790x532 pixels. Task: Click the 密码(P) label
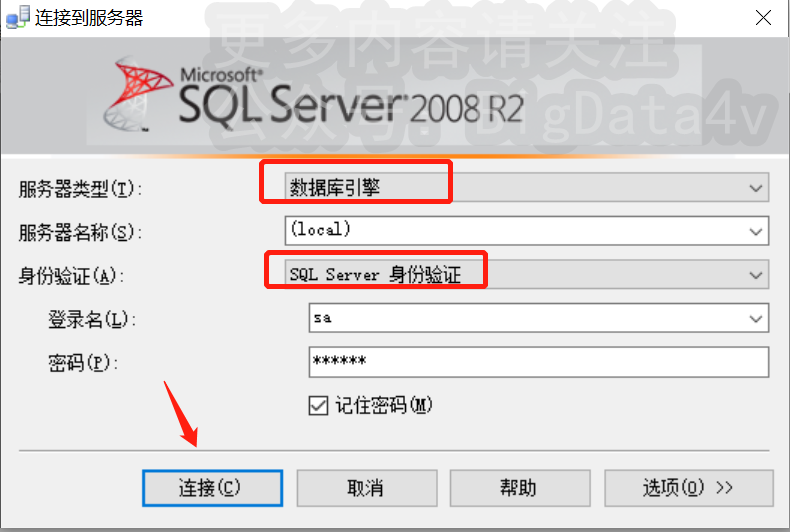pos(83,362)
